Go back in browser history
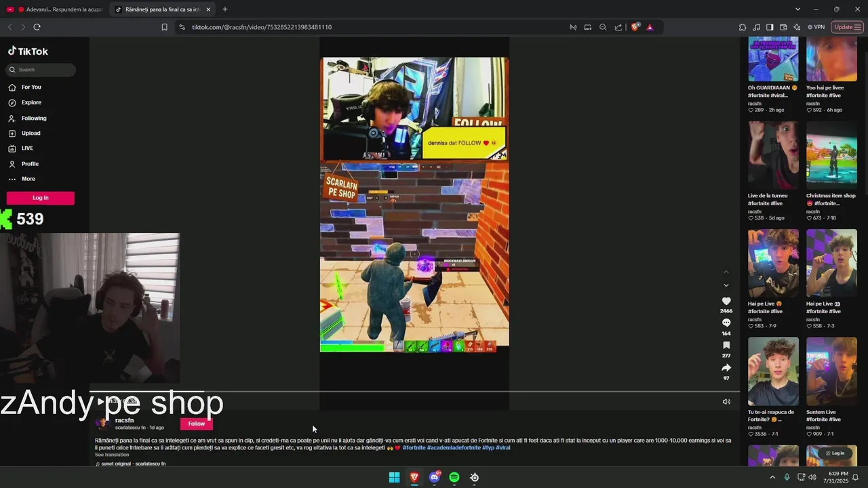The height and width of the screenshot is (488, 868). pos(9,27)
